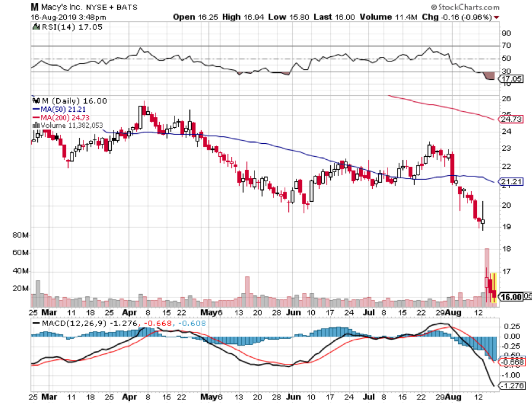Image resolution: width=532 pixels, height=403 pixels.
Task: Click the -1.276 MACD value tag
Action: pos(512,386)
